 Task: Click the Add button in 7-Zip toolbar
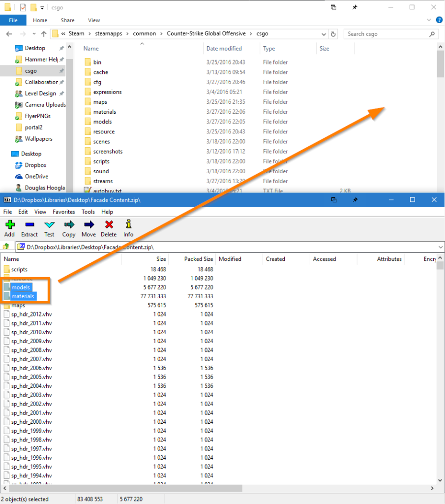click(9, 228)
